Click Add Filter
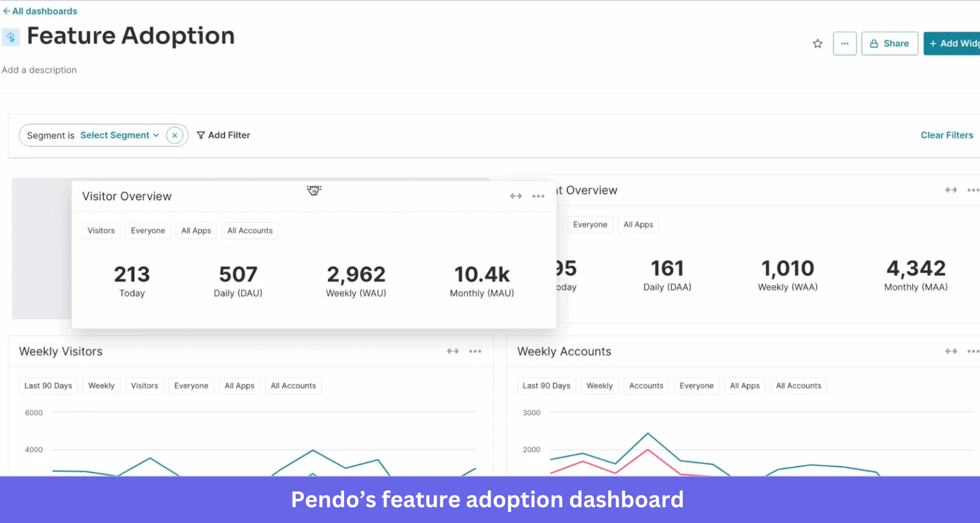The image size is (980, 523). click(x=223, y=135)
